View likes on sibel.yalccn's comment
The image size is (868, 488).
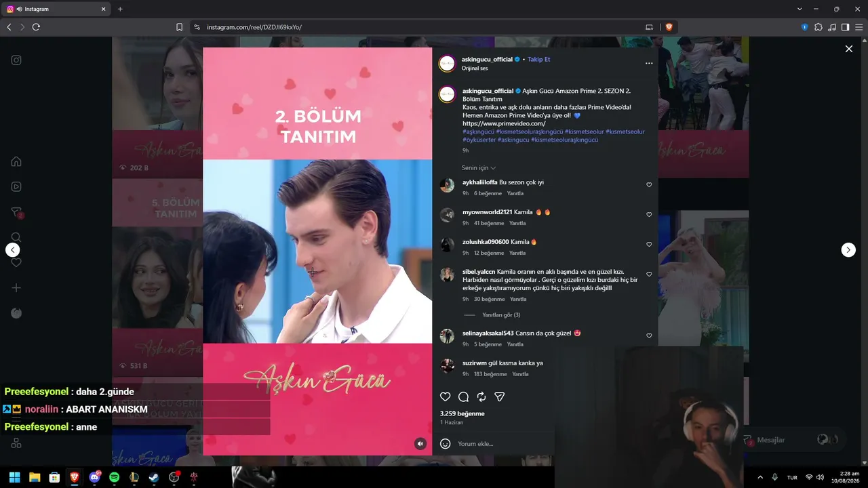(490, 300)
